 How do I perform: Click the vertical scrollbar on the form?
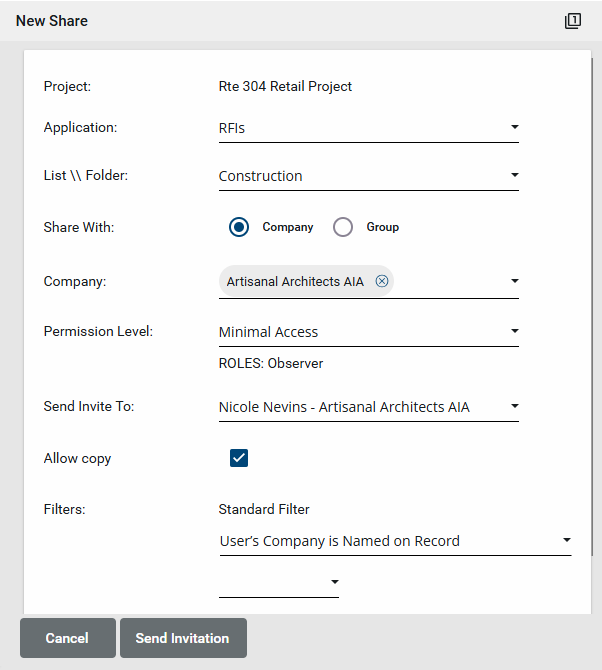593,300
